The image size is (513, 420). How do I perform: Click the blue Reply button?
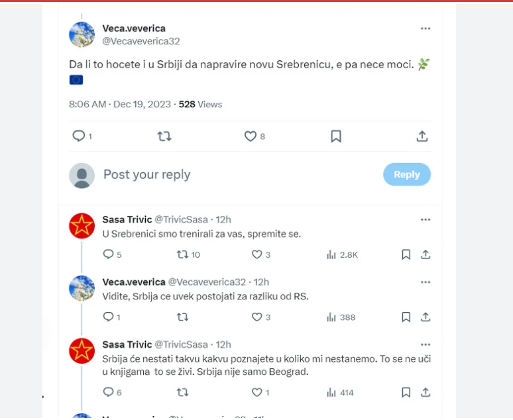[407, 174]
